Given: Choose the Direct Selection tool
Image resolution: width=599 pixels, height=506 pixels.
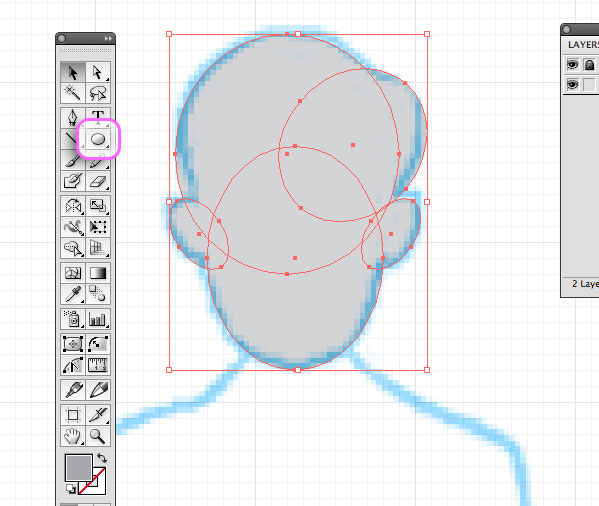Looking at the screenshot, I should (98, 72).
